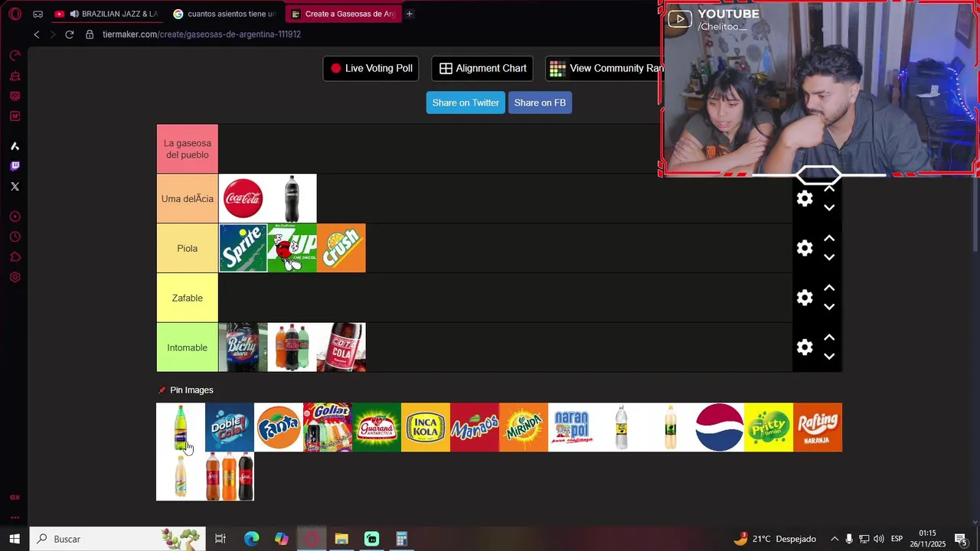
Task: Open History clock icon in sidebar
Action: click(15, 237)
